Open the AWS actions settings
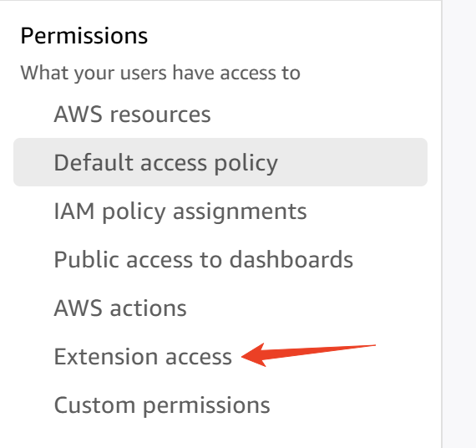Viewport: 476px width, 448px height. [120, 308]
